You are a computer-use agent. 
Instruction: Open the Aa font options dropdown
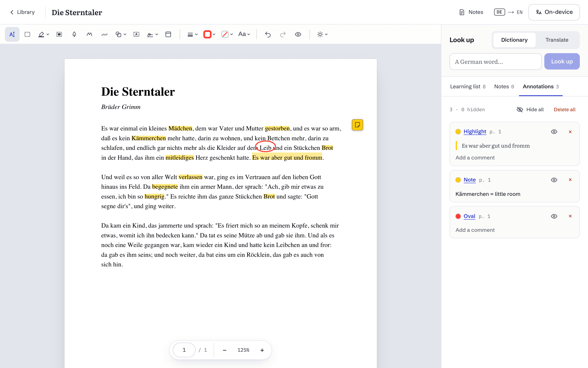click(x=244, y=34)
